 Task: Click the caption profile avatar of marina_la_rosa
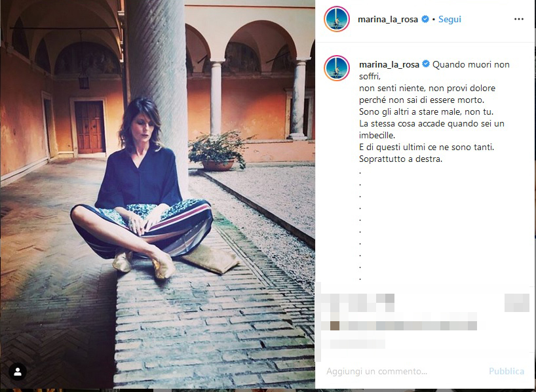tap(337, 68)
